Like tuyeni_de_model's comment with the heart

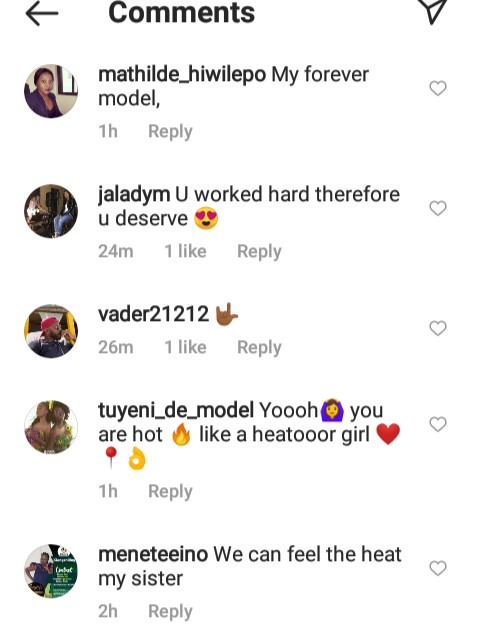(x=438, y=424)
